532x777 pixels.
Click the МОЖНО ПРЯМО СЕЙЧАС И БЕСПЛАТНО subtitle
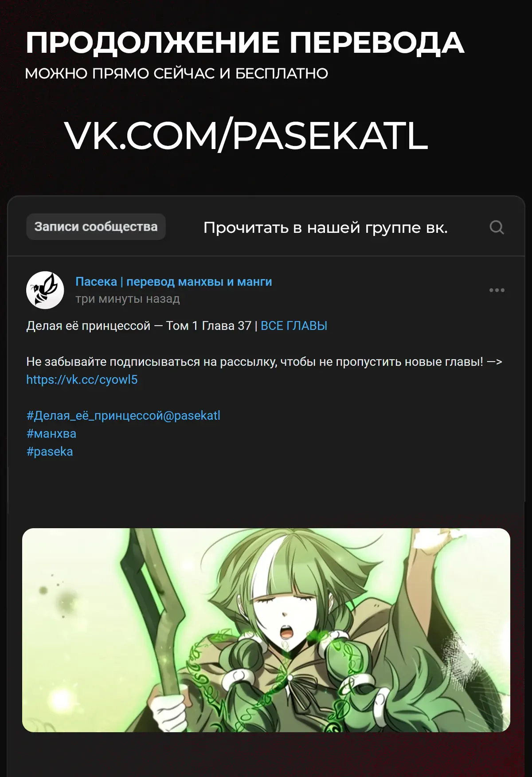(176, 74)
